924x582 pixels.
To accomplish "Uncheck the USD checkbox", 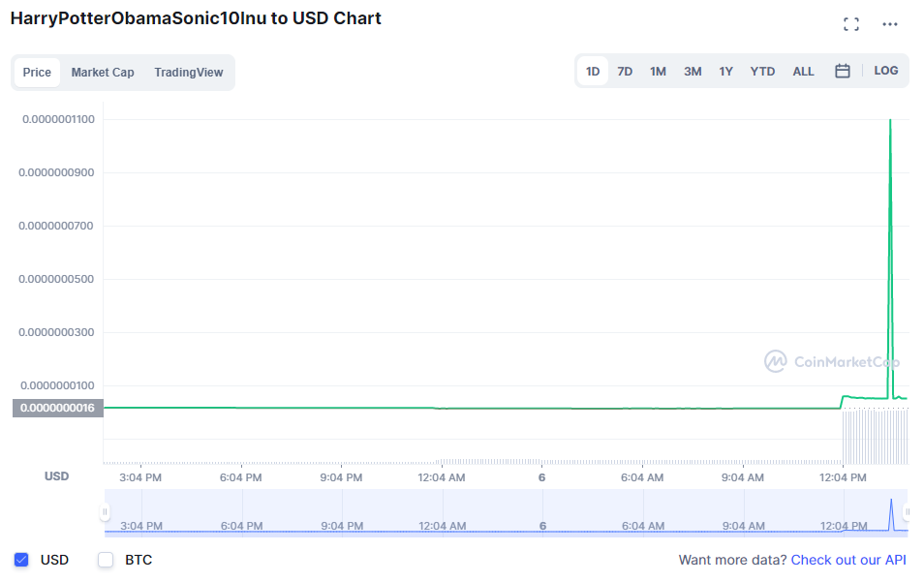I will point(21,560).
